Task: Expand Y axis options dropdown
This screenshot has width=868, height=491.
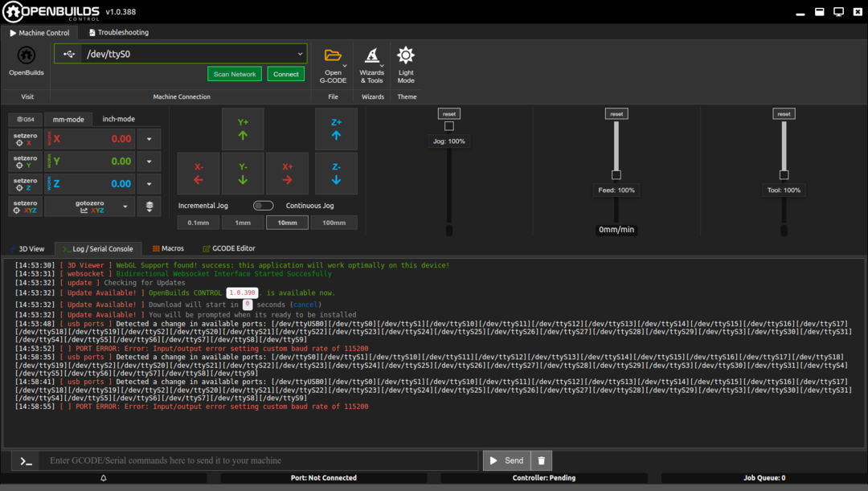Action: click(x=149, y=162)
